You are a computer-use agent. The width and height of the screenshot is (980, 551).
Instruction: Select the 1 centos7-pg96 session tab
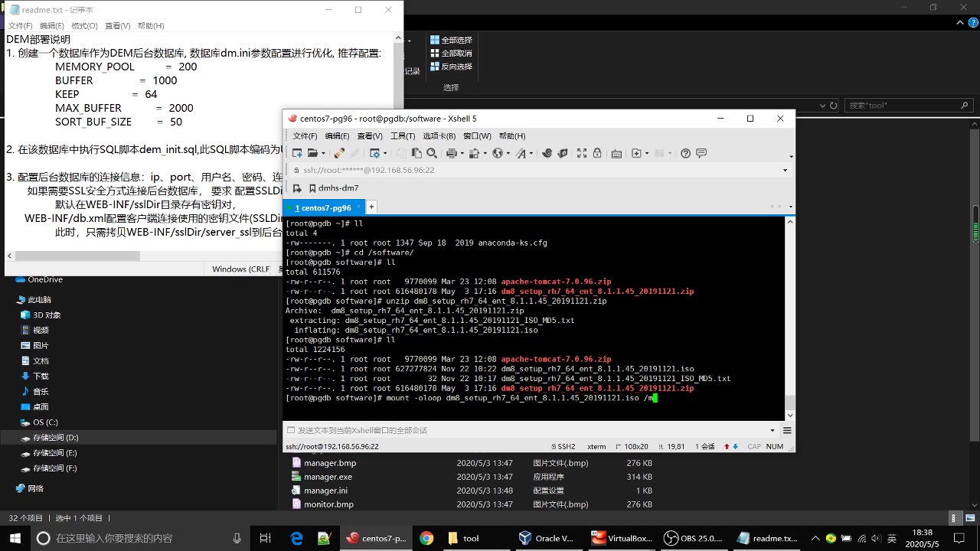point(322,207)
